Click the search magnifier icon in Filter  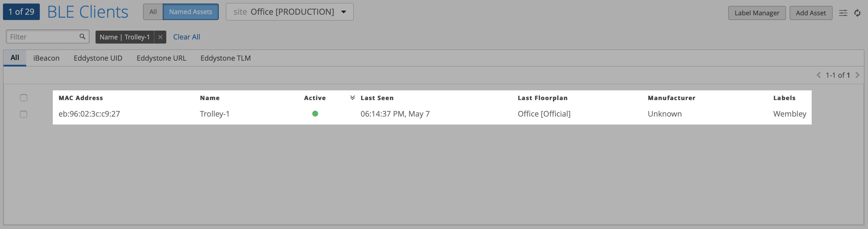coord(82,36)
